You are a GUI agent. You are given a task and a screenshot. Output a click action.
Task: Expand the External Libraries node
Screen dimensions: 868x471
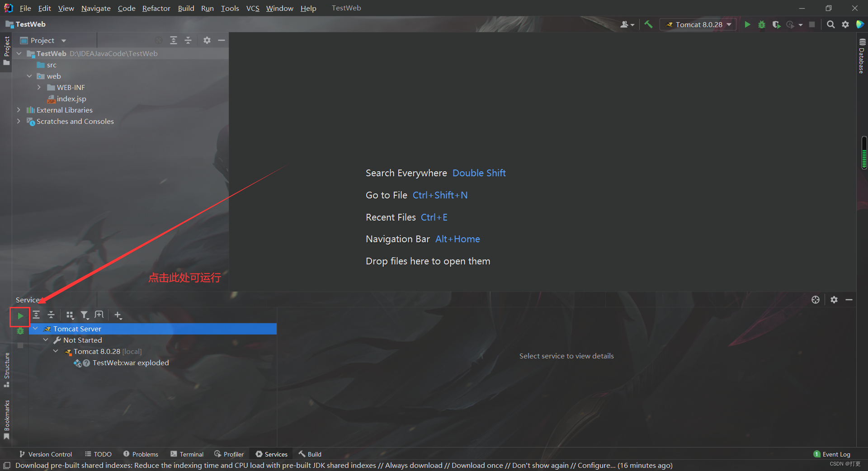(19, 110)
